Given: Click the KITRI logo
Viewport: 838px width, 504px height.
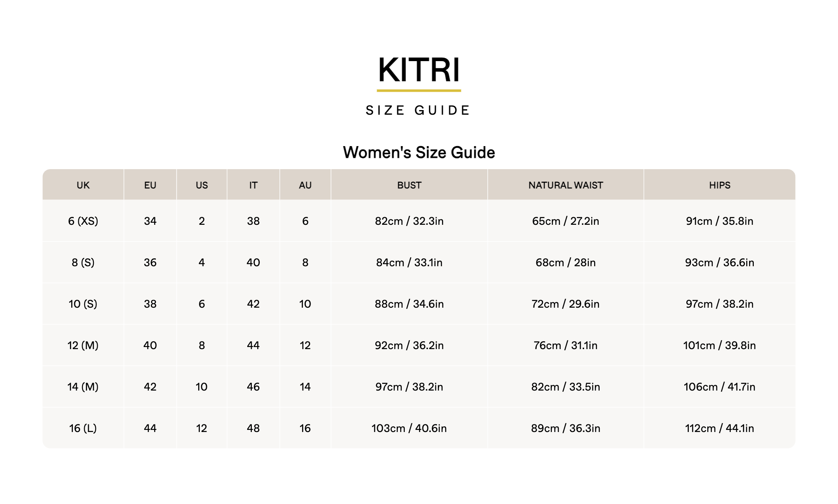Looking at the screenshot, I should click(x=419, y=70).
